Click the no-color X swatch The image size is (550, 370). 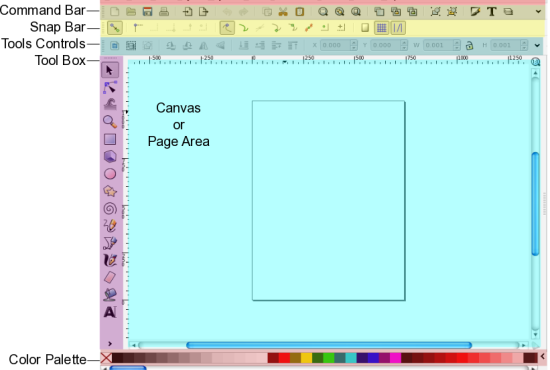click(106, 358)
